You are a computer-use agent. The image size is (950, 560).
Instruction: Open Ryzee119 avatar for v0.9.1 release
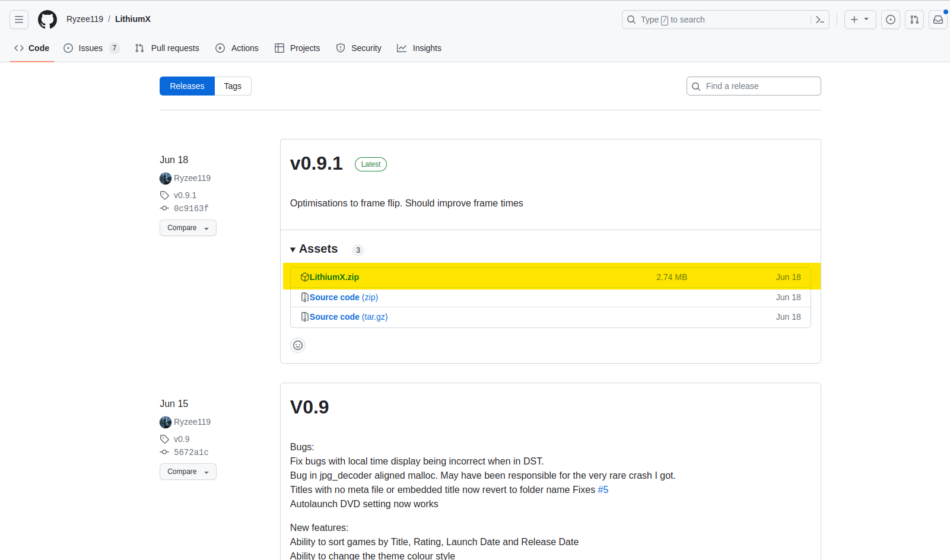tap(166, 179)
